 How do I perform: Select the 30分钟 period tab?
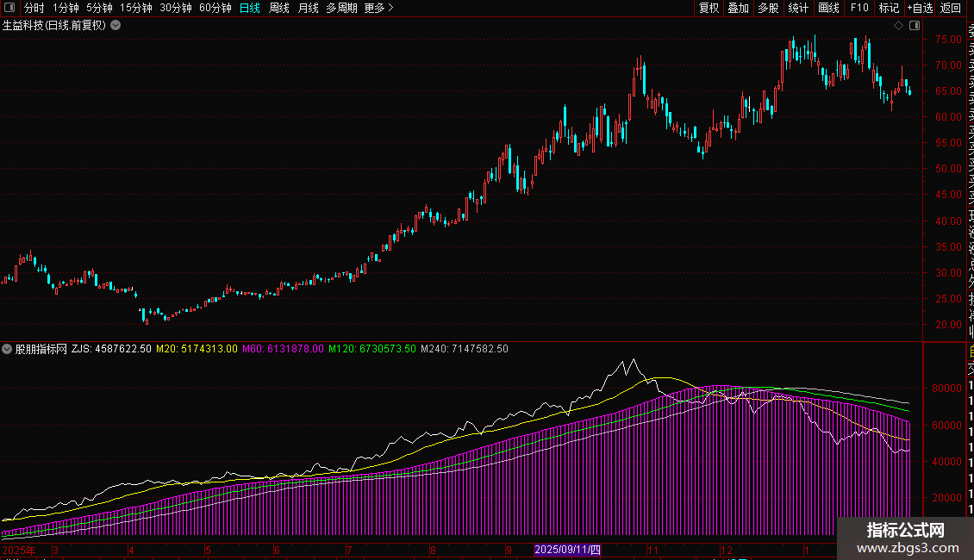[x=176, y=8]
